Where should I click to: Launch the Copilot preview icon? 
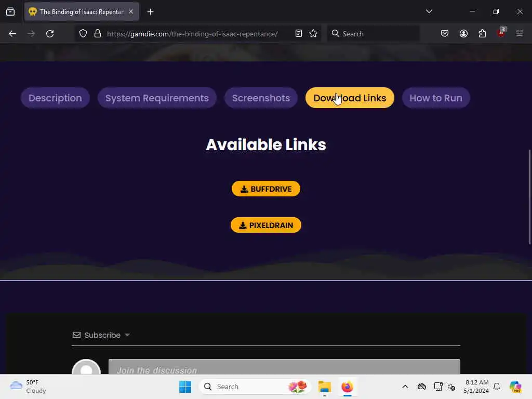pos(515,387)
